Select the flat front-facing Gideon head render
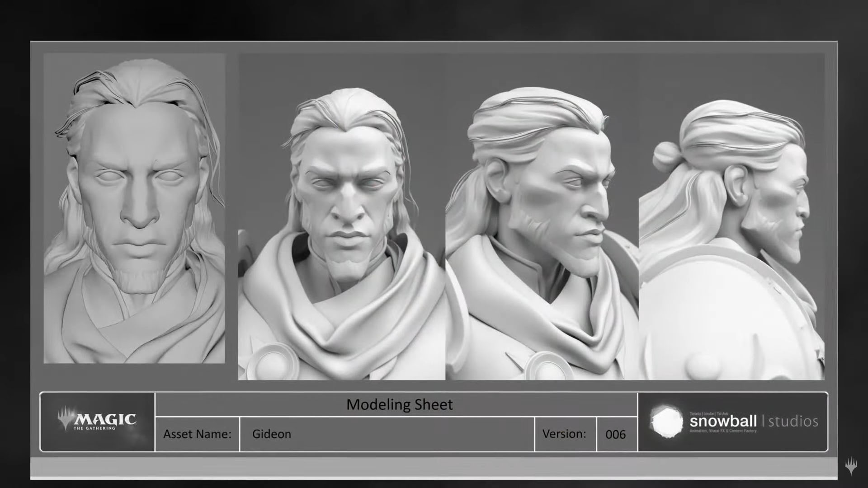The height and width of the screenshot is (488, 868). click(134, 208)
